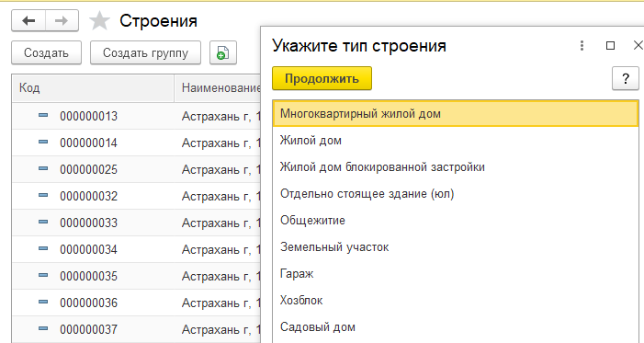Click the Продолжить button
Image resolution: width=644 pixels, height=343 pixels.
pyautogui.click(x=322, y=78)
